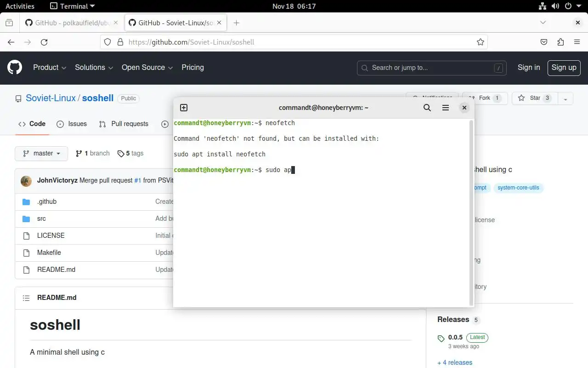Viewport: 588px width, 368px height.
Task: Open the Makefile file
Action: point(49,253)
